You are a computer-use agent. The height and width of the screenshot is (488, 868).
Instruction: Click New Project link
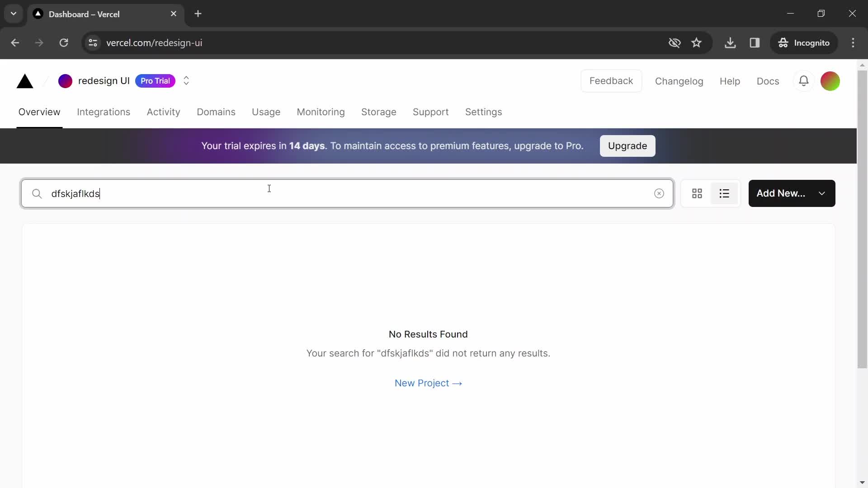tap(429, 383)
